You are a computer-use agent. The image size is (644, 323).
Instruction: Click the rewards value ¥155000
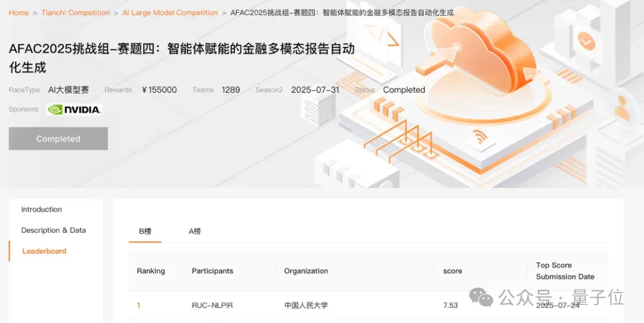click(x=159, y=90)
